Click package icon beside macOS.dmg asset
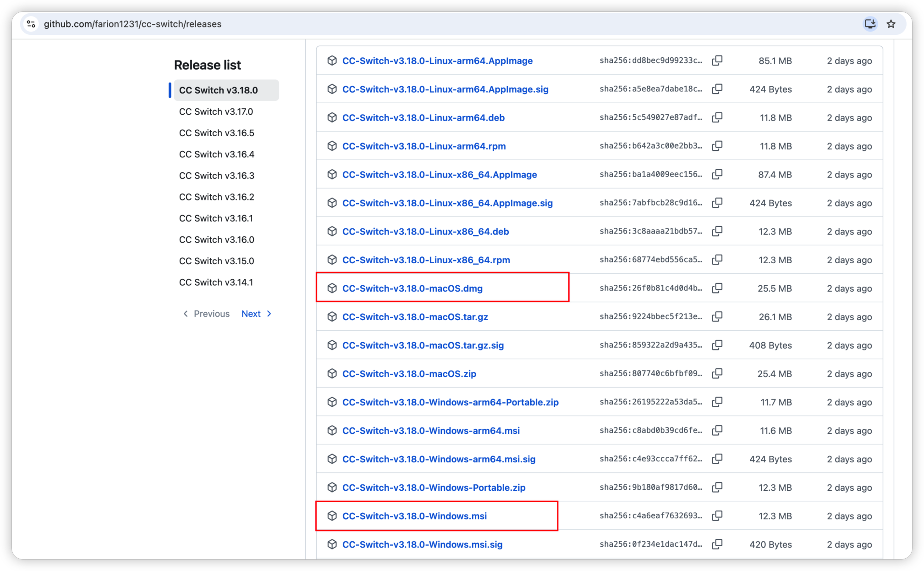This screenshot has height=571, width=924. pos(332,288)
